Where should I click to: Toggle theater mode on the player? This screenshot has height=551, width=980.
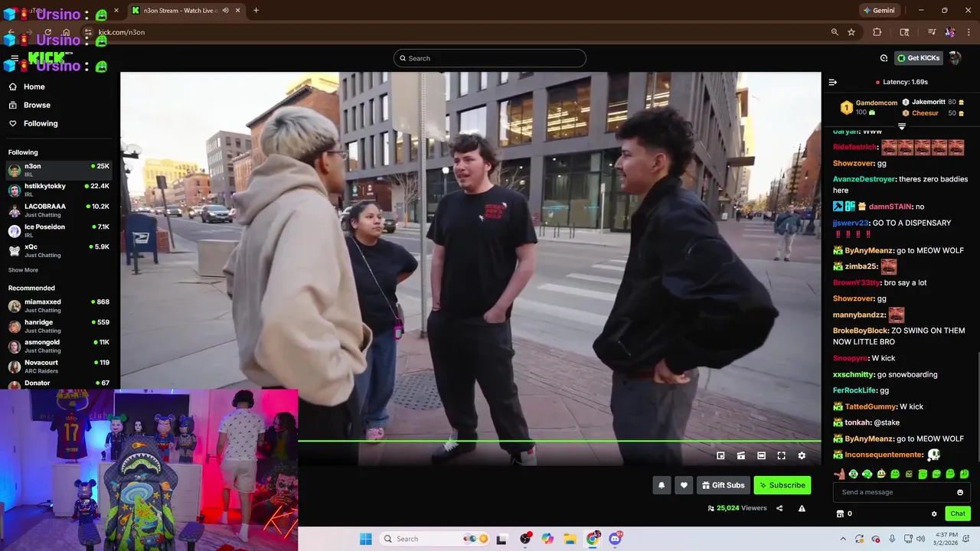[761, 455]
